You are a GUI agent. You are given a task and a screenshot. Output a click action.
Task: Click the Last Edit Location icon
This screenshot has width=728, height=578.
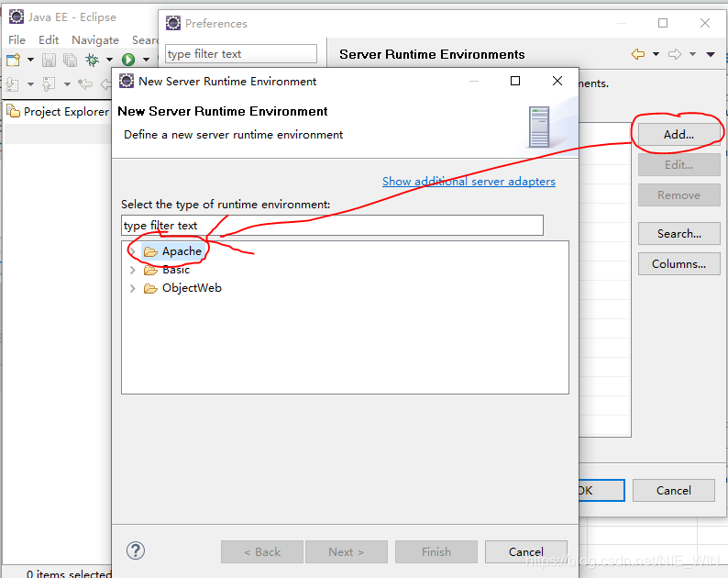click(85, 84)
